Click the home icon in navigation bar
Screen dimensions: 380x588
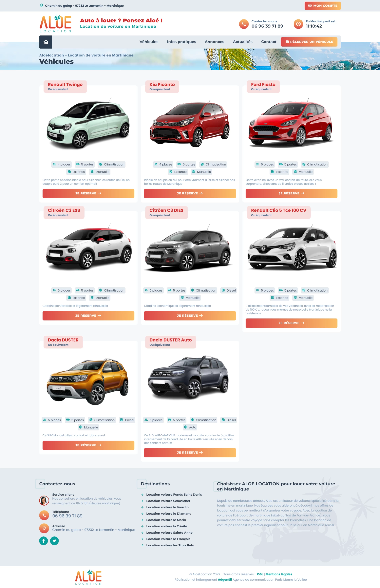[x=46, y=42]
